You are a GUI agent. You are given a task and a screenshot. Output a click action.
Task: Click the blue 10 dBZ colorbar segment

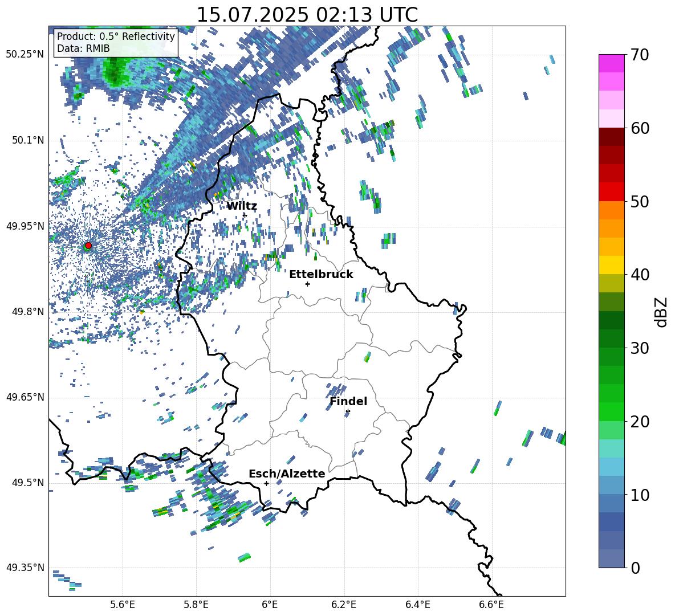pyautogui.click(x=611, y=485)
